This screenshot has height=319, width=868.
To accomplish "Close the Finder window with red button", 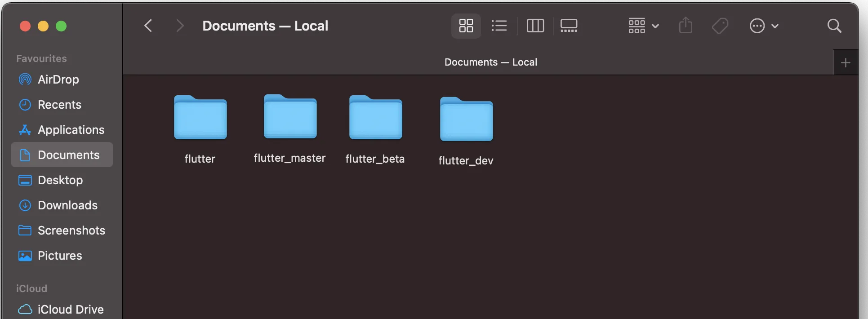I will point(25,26).
